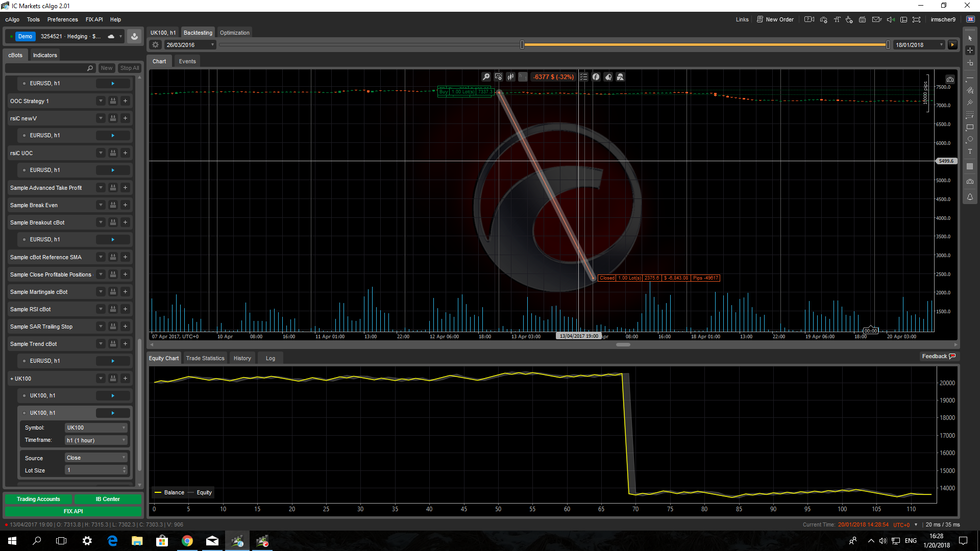Run the selected UK100, h1 instance

(113, 413)
